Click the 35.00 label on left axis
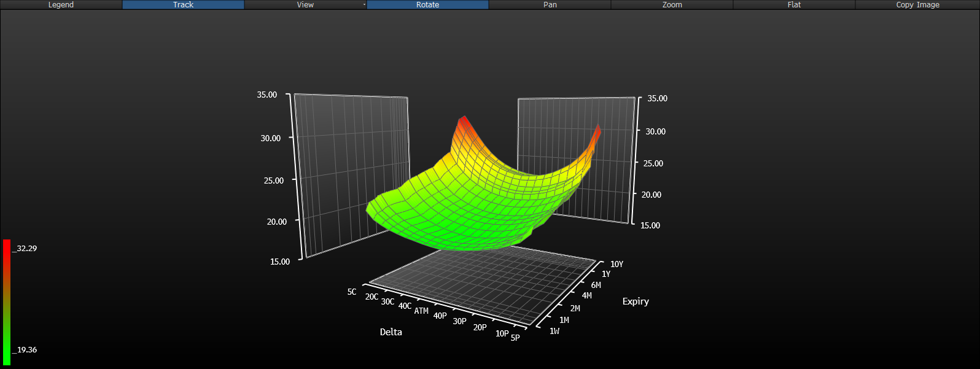 [x=267, y=95]
